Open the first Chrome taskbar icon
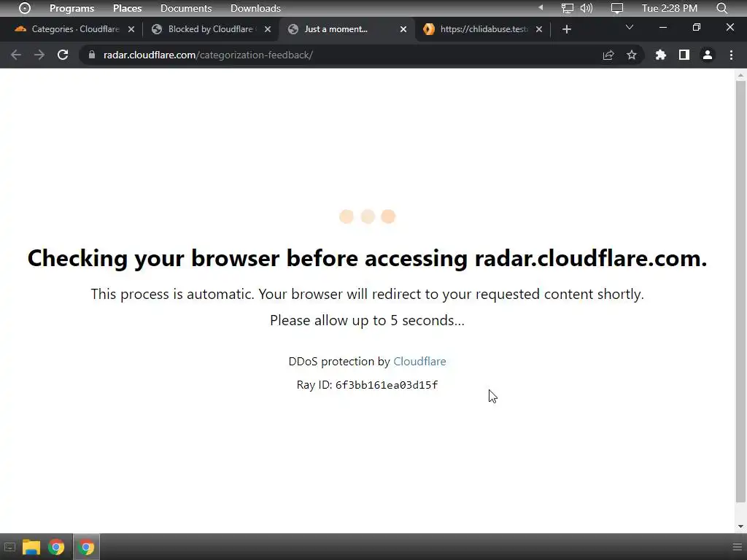Viewport: 747px width, 560px height. click(56, 547)
